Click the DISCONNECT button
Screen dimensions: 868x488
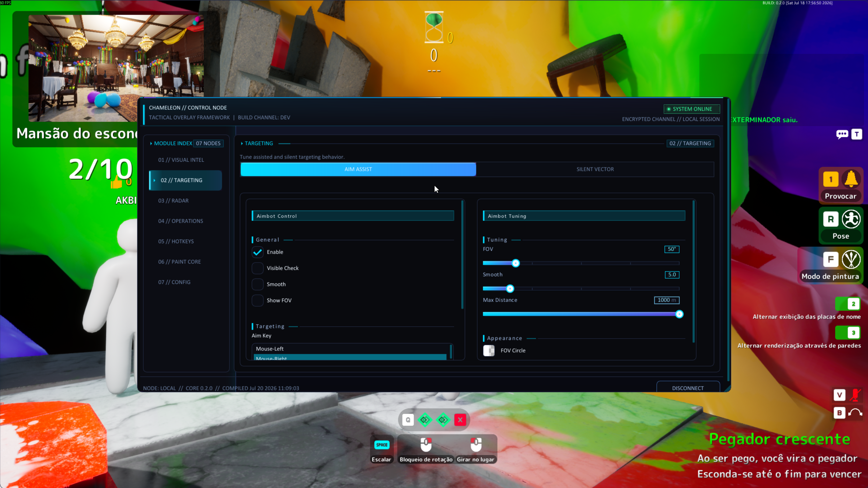[688, 388]
